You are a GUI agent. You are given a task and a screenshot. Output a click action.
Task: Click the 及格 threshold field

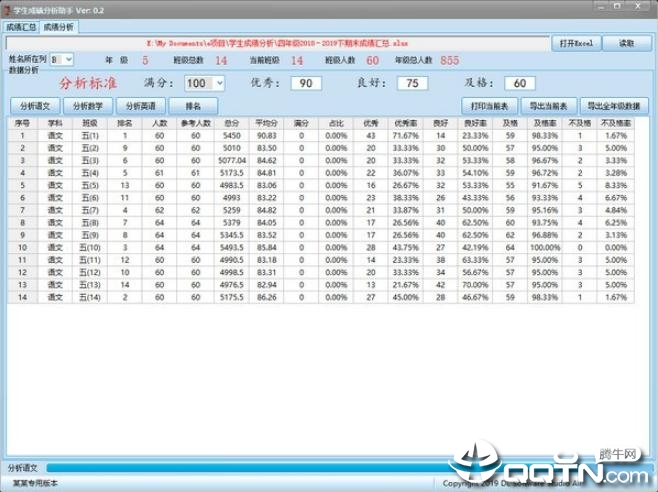pyautogui.click(x=520, y=83)
